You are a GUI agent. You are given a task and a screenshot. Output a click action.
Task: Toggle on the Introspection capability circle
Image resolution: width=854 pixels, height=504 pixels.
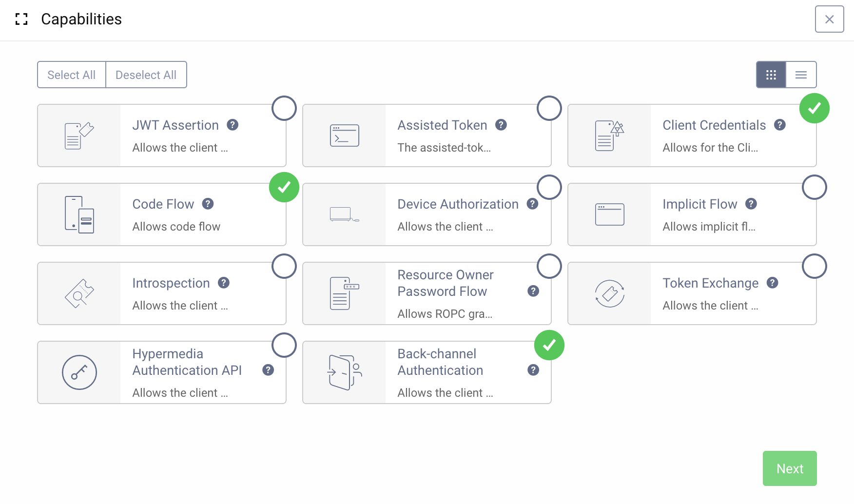[x=284, y=266]
